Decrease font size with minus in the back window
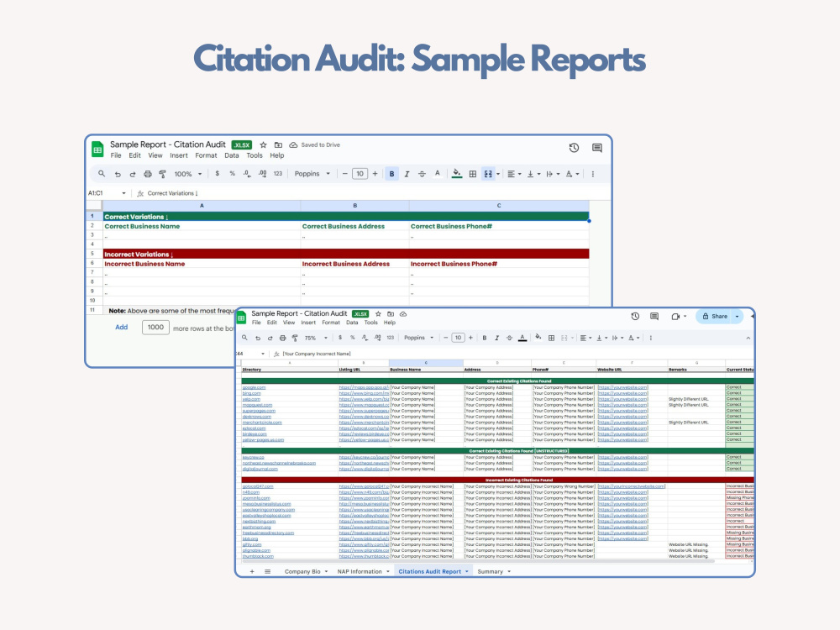 pyautogui.click(x=344, y=174)
